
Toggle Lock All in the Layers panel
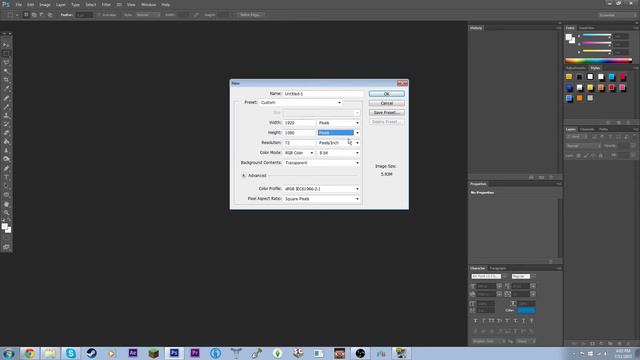pyautogui.click(x=600, y=156)
